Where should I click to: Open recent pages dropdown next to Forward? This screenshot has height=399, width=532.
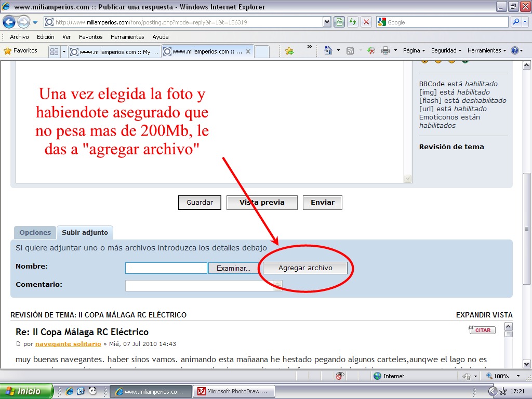point(35,22)
